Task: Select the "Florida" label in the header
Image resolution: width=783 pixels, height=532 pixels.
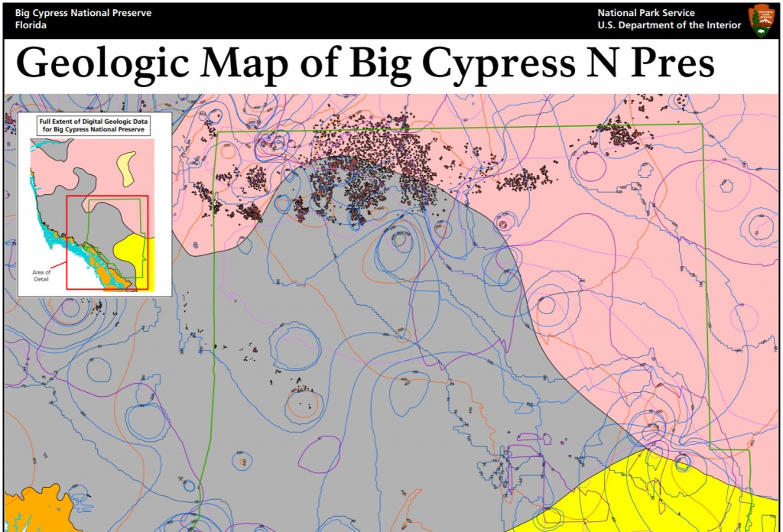Action: (x=31, y=25)
